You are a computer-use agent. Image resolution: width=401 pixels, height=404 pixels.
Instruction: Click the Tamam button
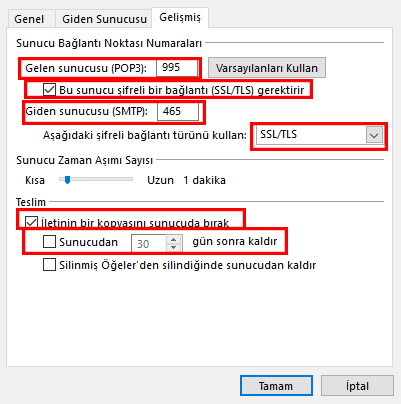pos(276,386)
